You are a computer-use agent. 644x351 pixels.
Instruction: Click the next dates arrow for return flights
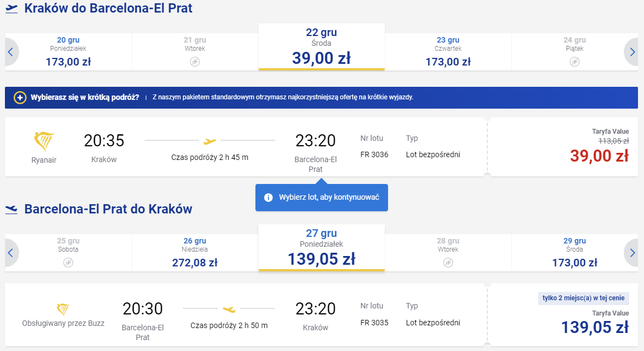click(631, 253)
